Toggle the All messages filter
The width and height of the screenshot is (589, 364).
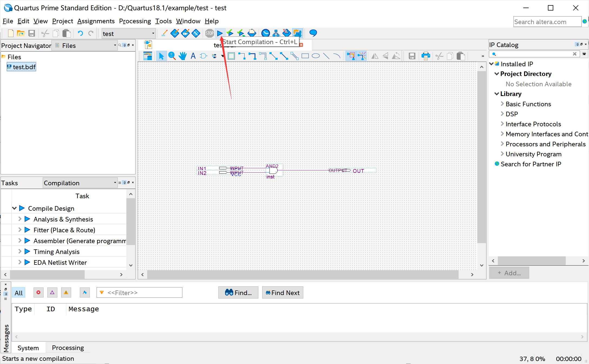(19, 293)
